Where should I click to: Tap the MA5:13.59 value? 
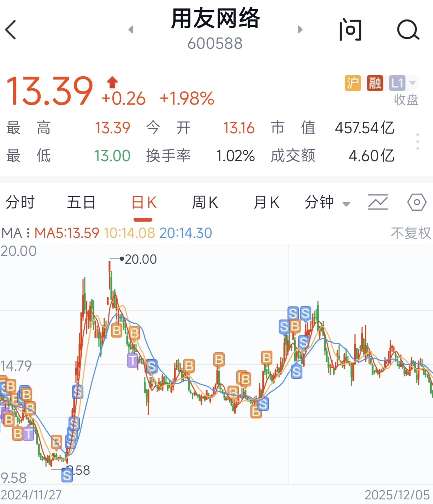point(67,233)
